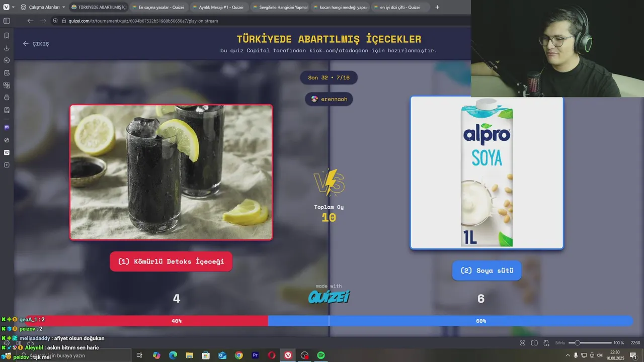Image resolution: width=644 pixels, height=362 pixels.
Task: Open Outlook from taskbar
Action: click(222, 355)
